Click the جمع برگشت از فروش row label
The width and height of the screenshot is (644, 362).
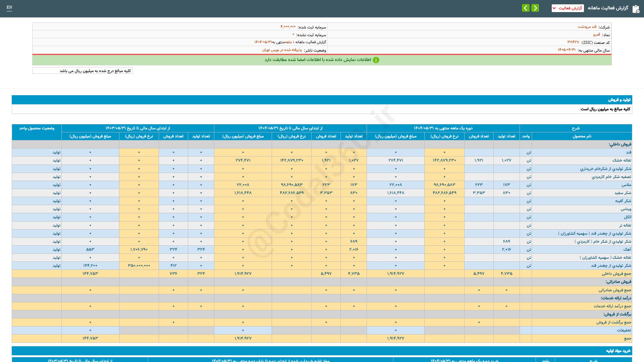coord(614,322)
